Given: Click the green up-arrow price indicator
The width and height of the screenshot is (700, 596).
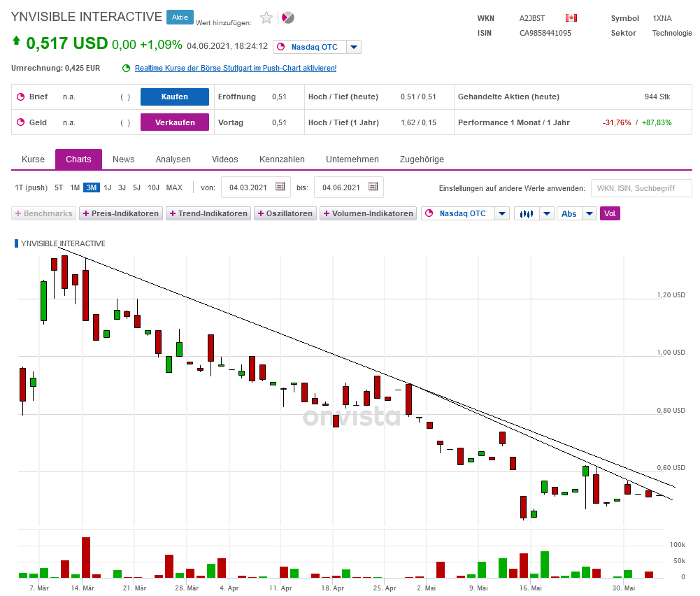Looking at the screenshot, I should click(17, 41).
